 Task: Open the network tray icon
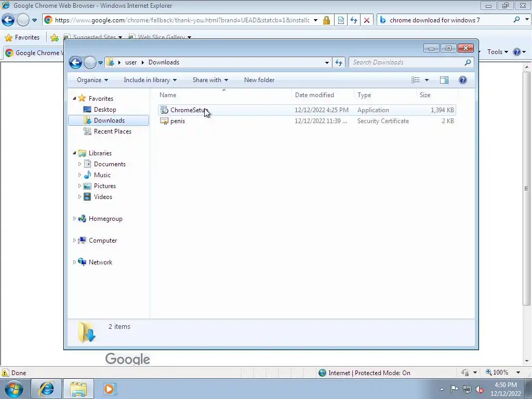point(467,390)
